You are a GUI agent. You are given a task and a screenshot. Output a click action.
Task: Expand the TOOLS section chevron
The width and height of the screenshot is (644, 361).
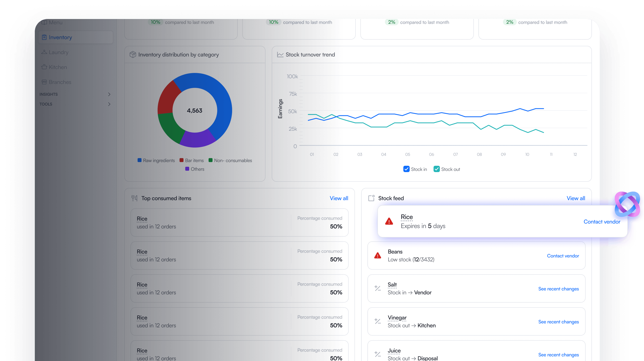coord(109,104)
